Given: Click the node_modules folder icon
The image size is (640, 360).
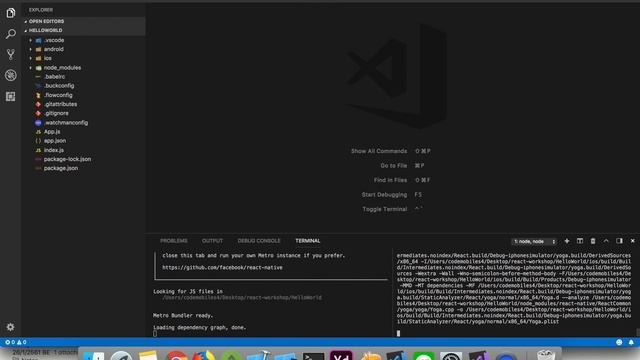Looking at the screenshot, I should (38, 68).
